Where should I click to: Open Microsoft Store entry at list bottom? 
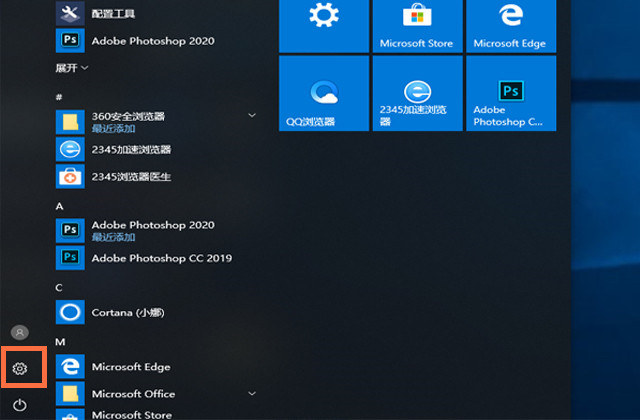coord(131,415)
